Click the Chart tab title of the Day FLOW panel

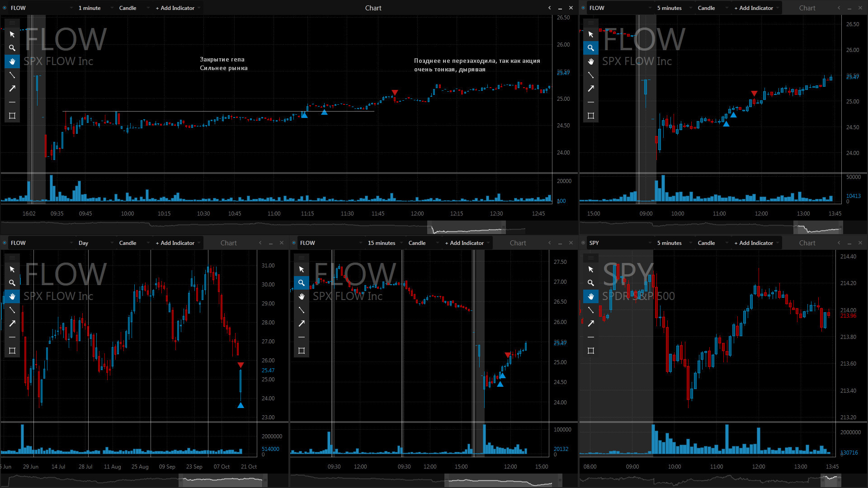228,243
